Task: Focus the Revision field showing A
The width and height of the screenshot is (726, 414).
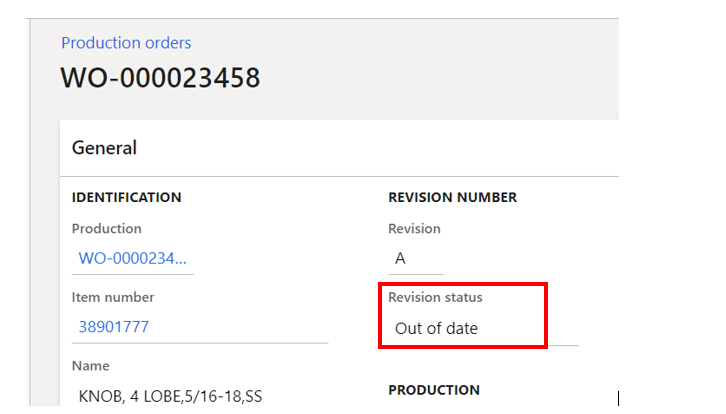Action: pyautogui.click(x=415, y=259)
